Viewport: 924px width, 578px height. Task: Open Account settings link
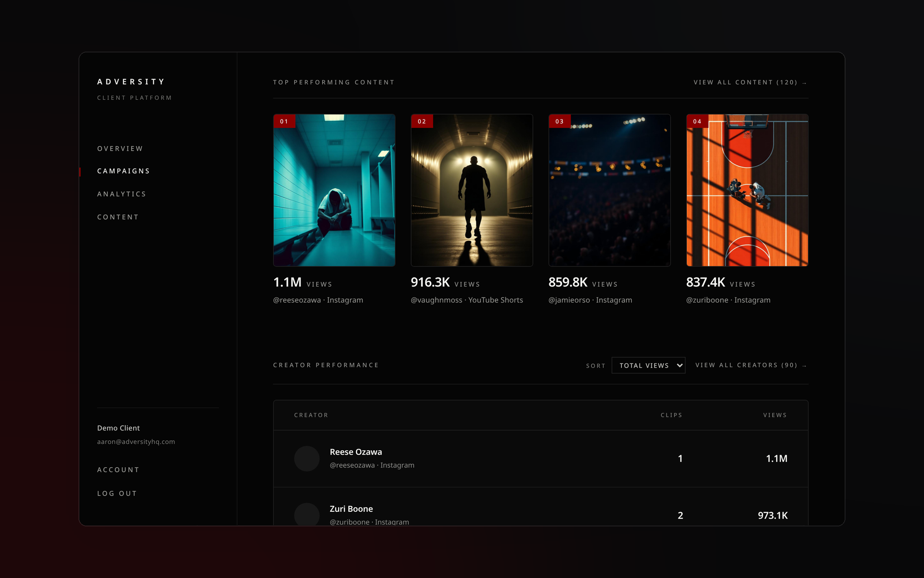coord(118,470)
